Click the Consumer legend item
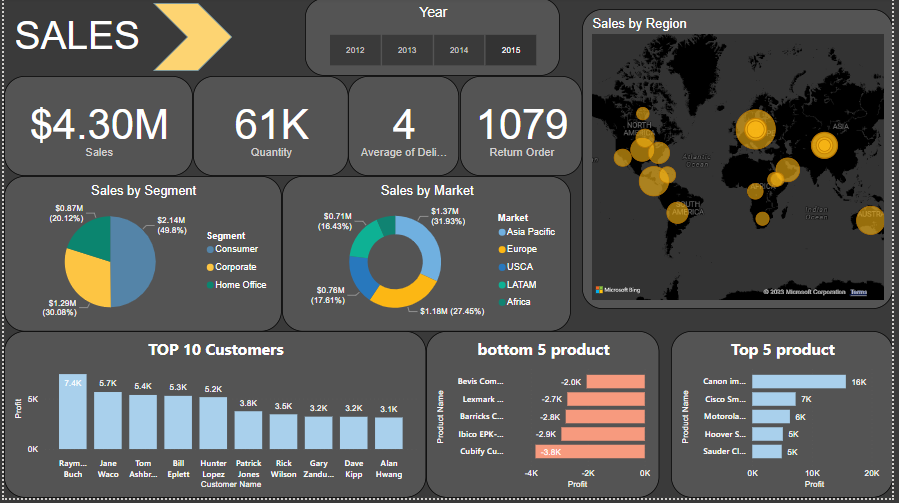The height and width of the screenshot is (503, 899). [x=236, y=249]
